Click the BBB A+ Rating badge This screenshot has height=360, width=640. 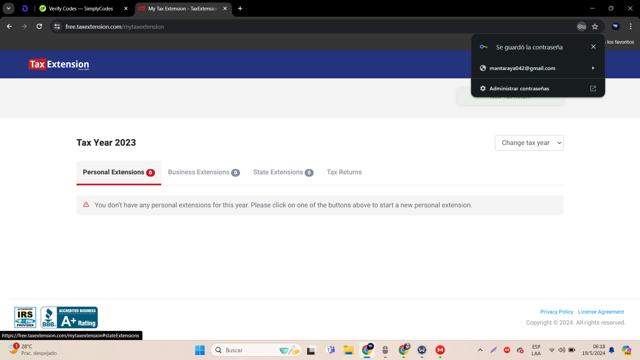[x=69, y=317]
